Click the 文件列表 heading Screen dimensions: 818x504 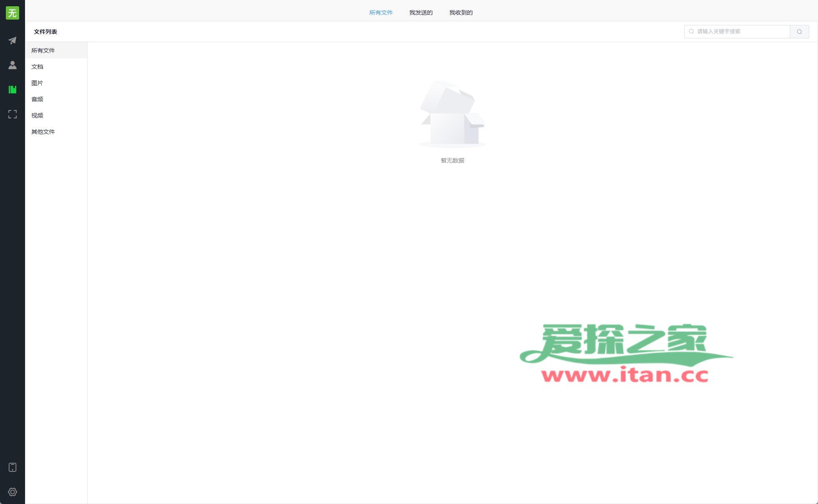45,32
